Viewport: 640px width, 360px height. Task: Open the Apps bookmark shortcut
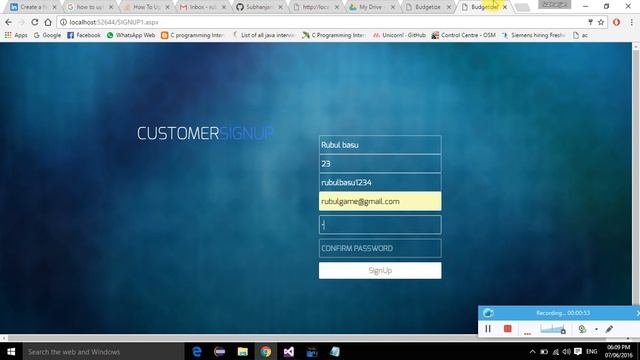click(16, 36)
